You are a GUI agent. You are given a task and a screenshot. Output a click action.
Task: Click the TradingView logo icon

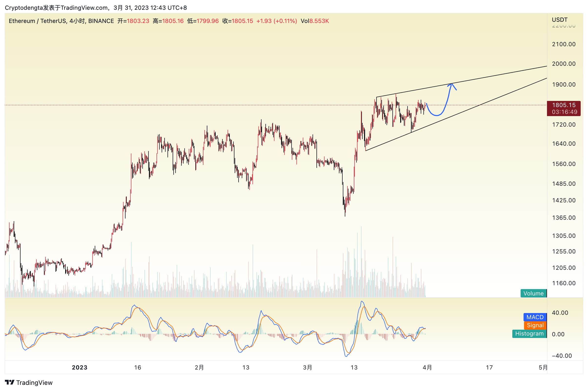tap(10, 382)
